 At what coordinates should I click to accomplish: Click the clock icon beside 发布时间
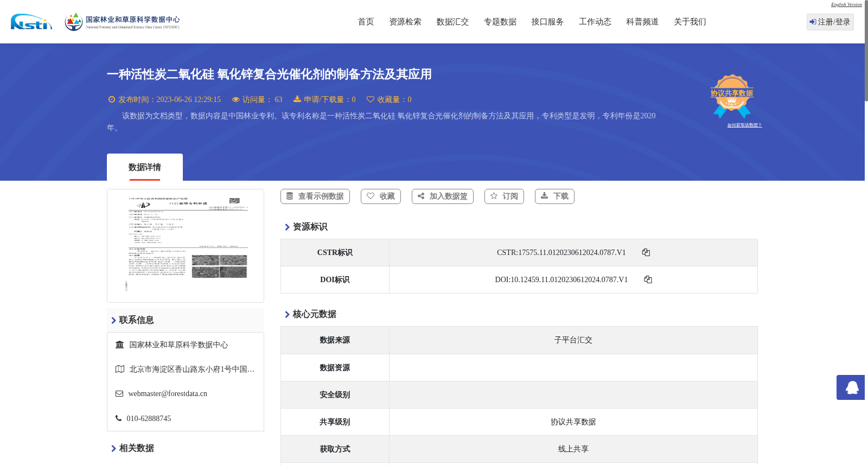[112, 99]
